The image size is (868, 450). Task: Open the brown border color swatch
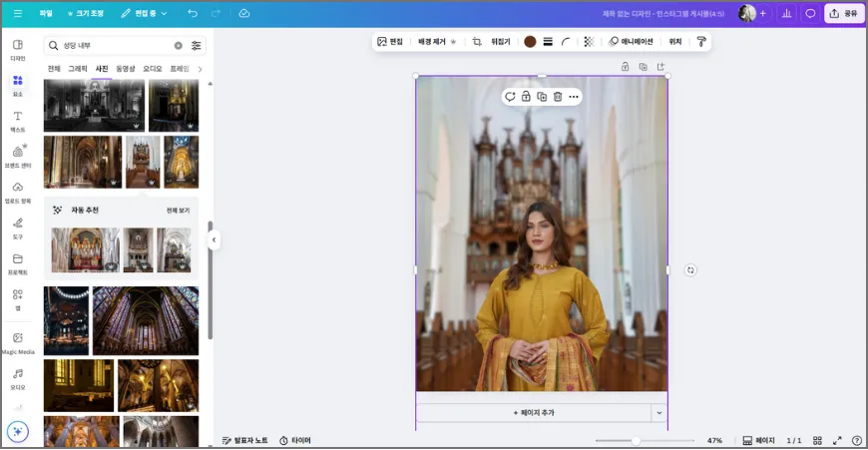click(530, 42)
